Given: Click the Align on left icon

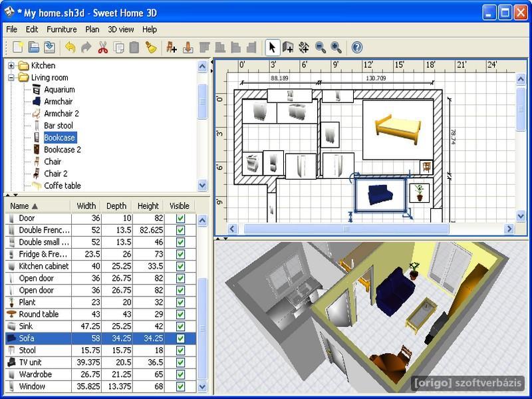Looking at the screenshot, I should tap(236, 47).
